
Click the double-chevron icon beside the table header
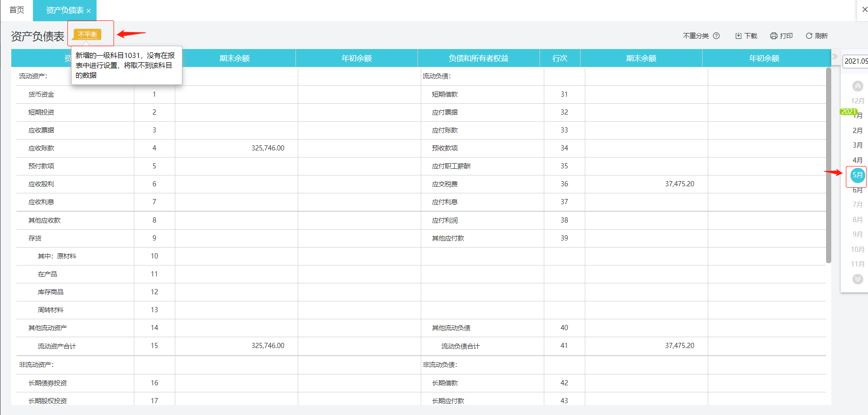835,57
